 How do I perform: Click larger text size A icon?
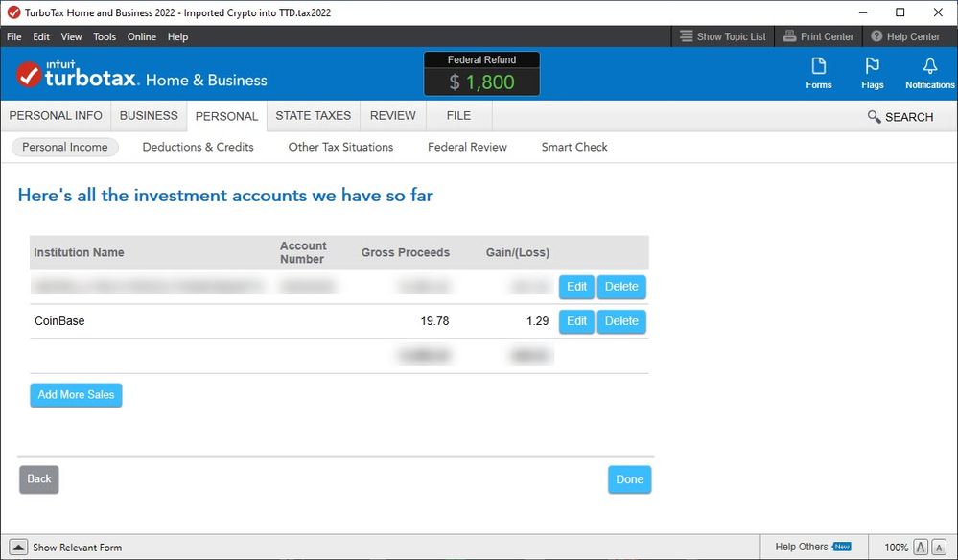point(921,547)
